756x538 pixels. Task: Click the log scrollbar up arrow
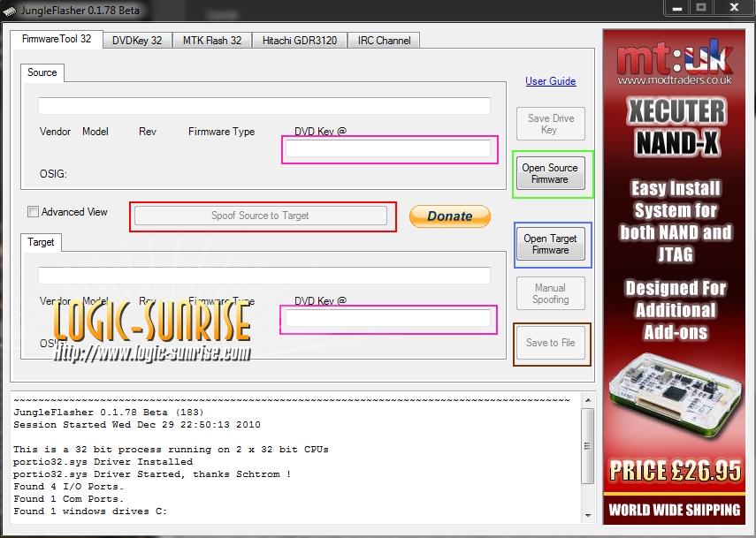[588, 400]
